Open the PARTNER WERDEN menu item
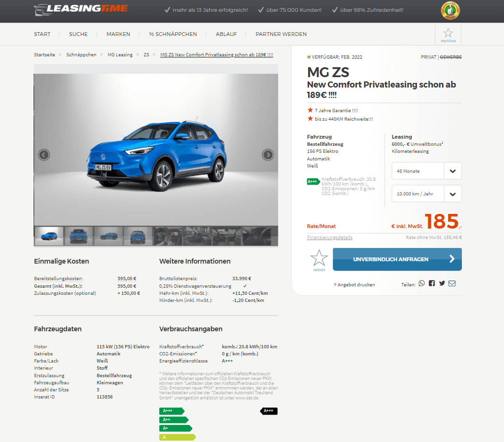Screen dimensions: 504x442 pos(281,34)
